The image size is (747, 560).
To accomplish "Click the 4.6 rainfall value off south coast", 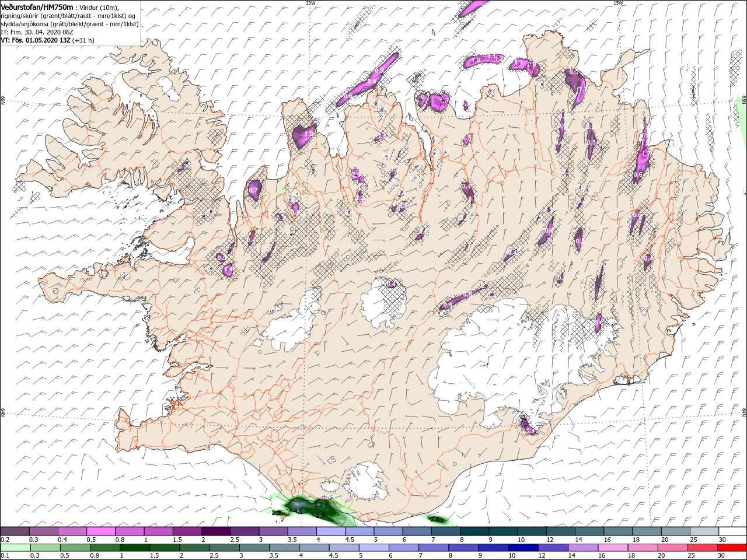I will [x=299, y=510].
